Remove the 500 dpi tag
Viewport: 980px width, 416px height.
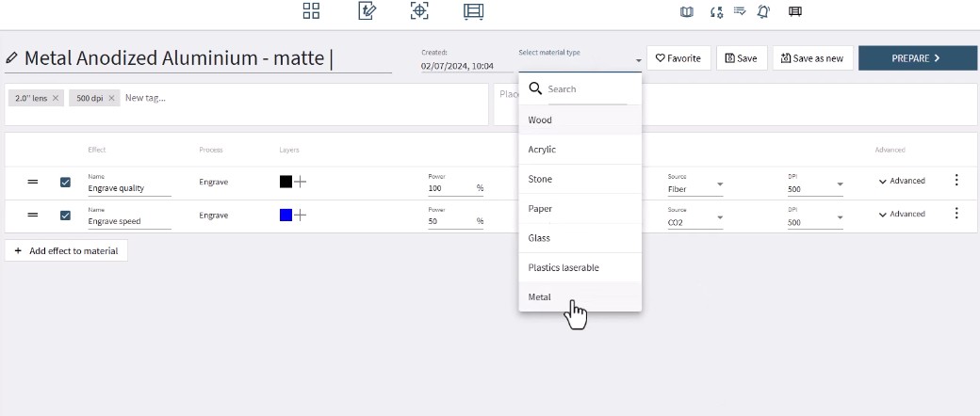coord(110,98)
